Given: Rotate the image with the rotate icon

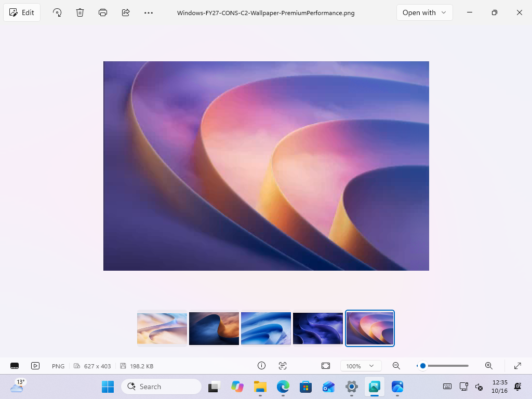Looking at the screenshot, I should (x=57, y=13).
